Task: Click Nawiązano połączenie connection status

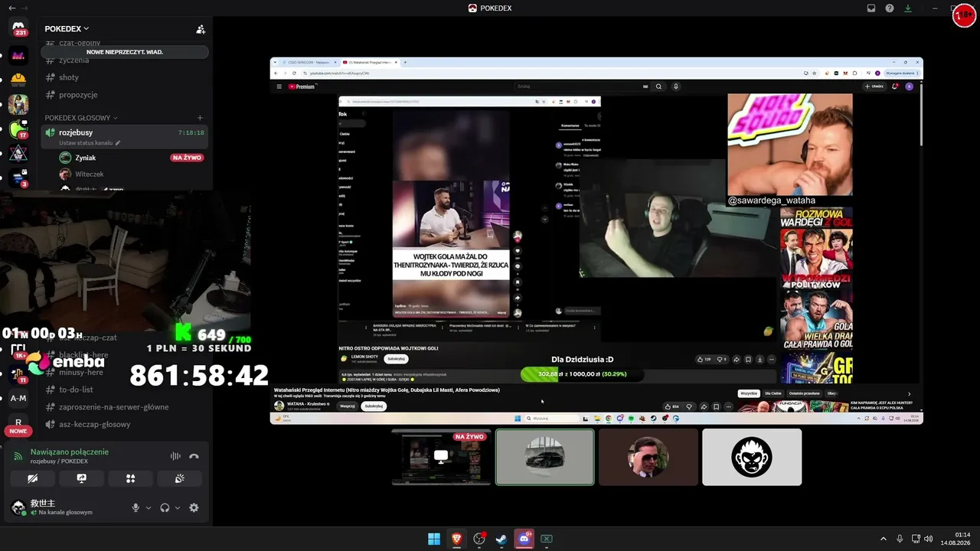Action: coord(70,452)
